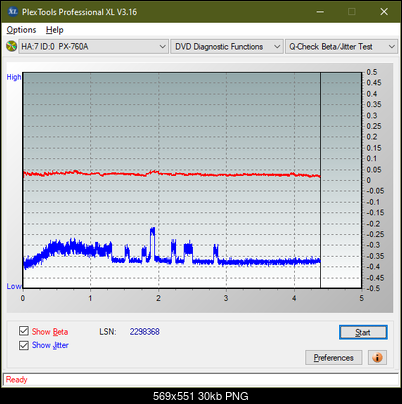Open the Q-Check Beta/Jitter Test dropdown
402x404 pixels.
click(x=341, y=46)
